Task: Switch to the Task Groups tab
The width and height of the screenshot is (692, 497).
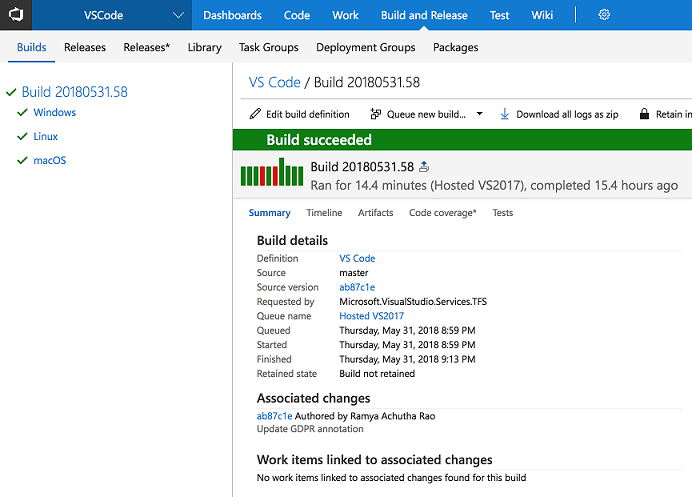Action: [268, 47]
